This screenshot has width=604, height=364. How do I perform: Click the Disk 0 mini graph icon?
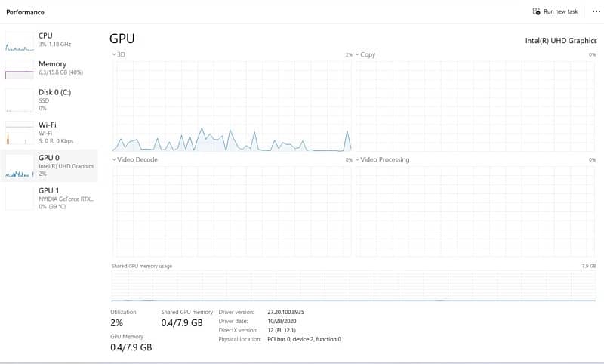(20, 100)
